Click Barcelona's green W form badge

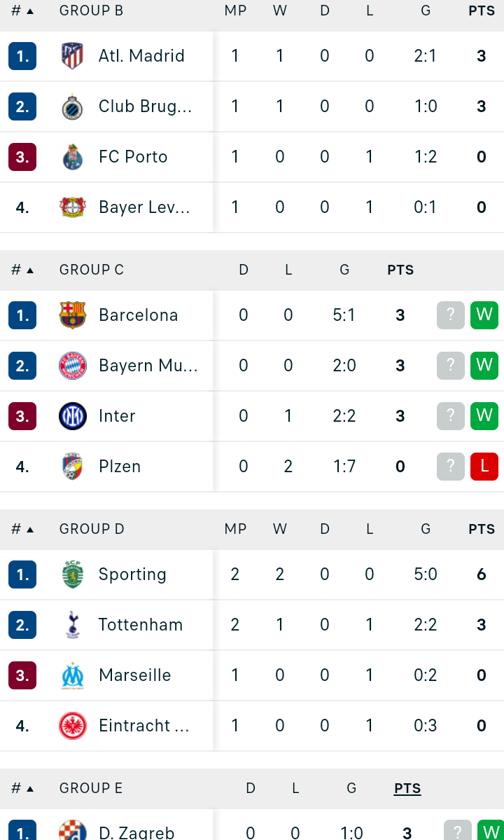tap(484, 315)
